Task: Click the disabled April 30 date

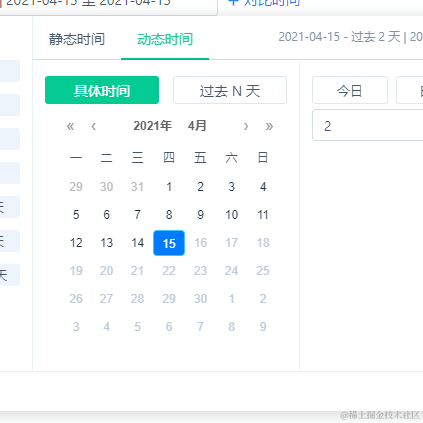Action: [x=200, y=299]
